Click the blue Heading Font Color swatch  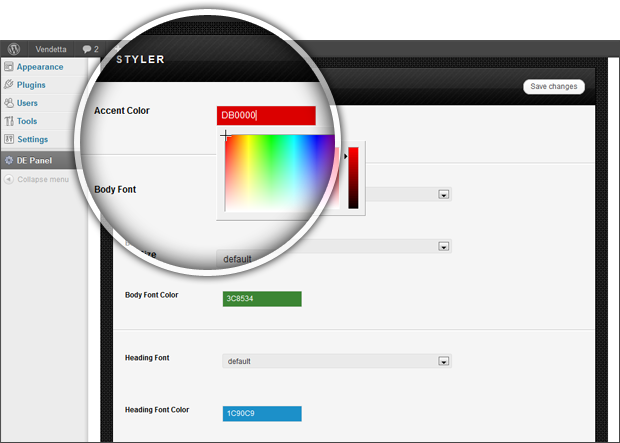[262, 413]
